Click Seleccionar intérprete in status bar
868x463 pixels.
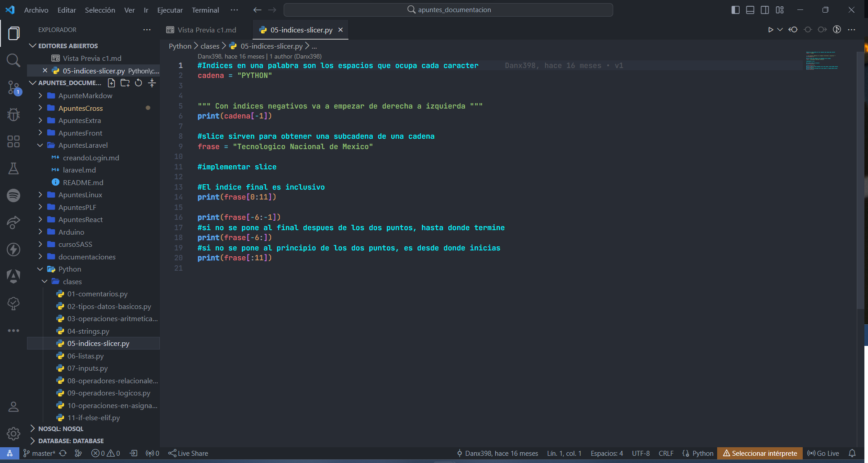[x=760, y=454]
